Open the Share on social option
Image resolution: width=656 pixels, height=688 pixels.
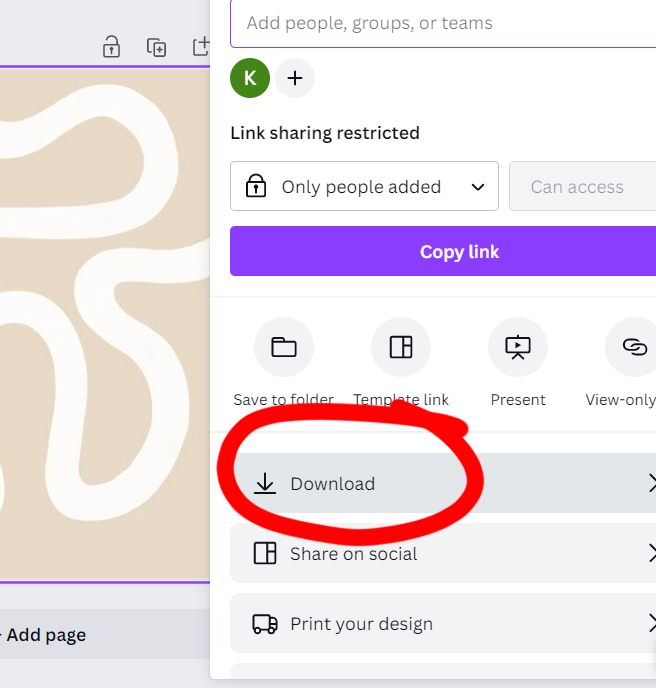click(x=353, y=554)
